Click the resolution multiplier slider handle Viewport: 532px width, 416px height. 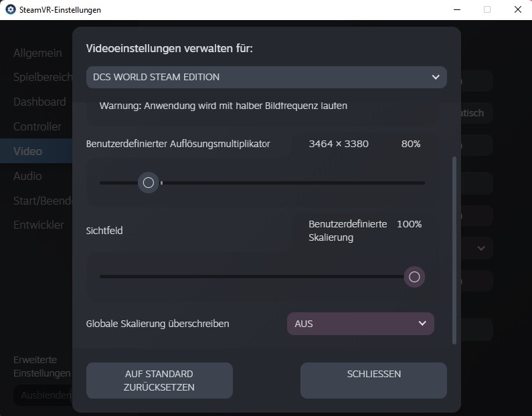[x=149, y=183]
